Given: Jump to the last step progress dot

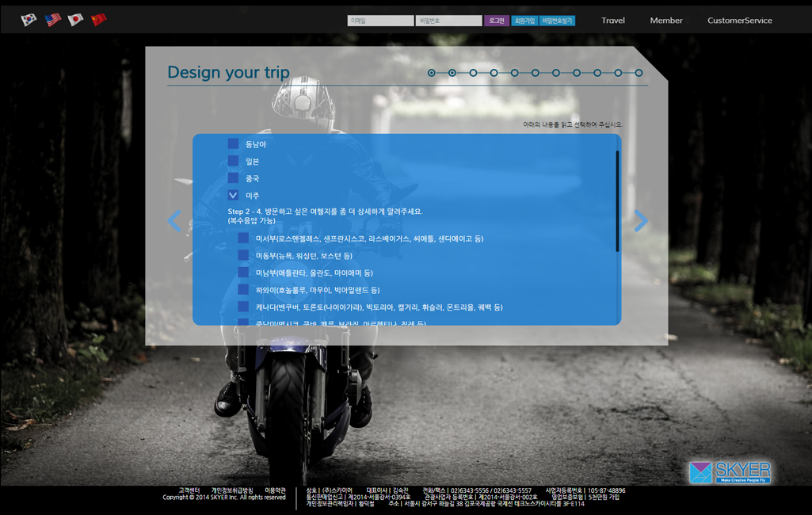Looking at the screenshot, I should pyautogui.click(x=639, y=73).
